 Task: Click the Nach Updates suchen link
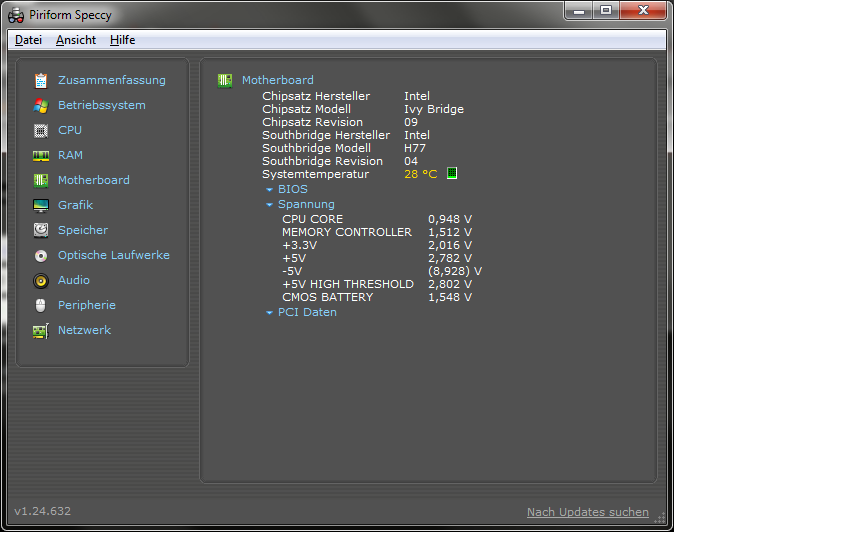pyautogui.click(x=587, y=512)
